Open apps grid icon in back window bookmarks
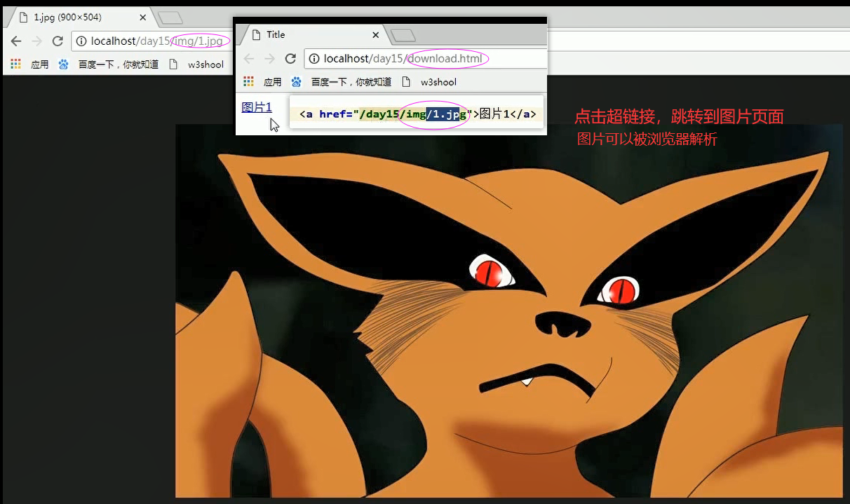850x504 pixels. 16,64
